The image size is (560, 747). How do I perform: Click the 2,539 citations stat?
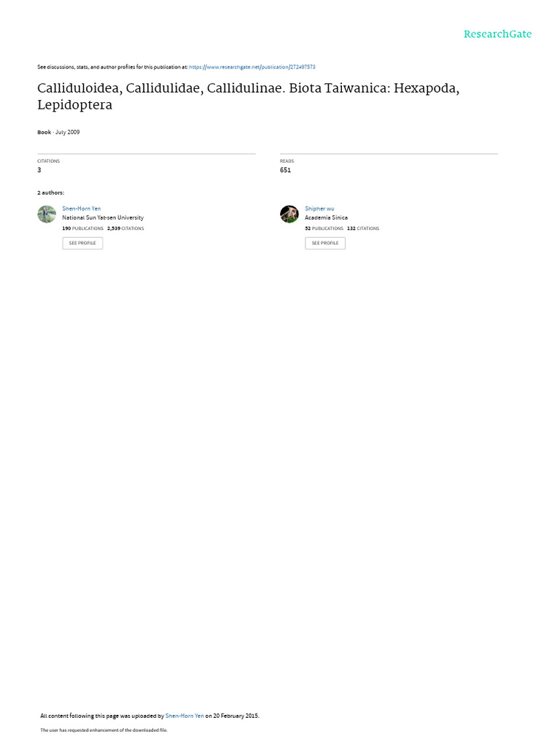tap(125, 228)
